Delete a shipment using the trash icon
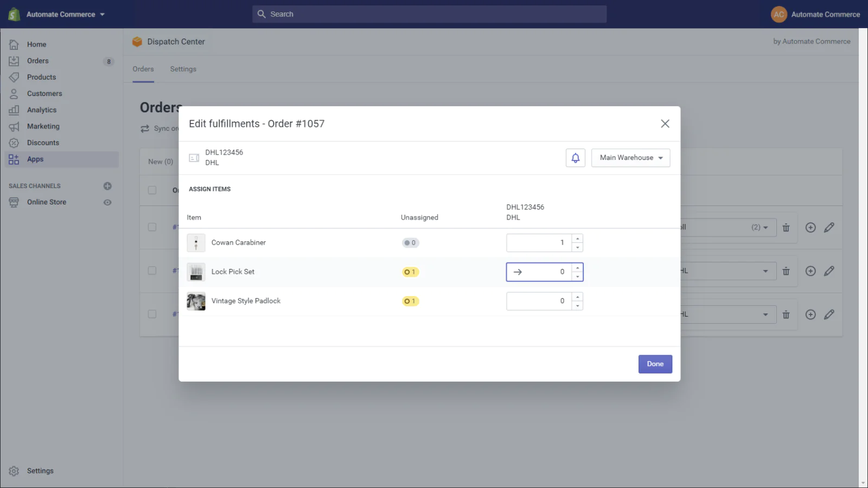Image resolution: width=868 pixels, height=488 pixels. click(x=786, y=227)
